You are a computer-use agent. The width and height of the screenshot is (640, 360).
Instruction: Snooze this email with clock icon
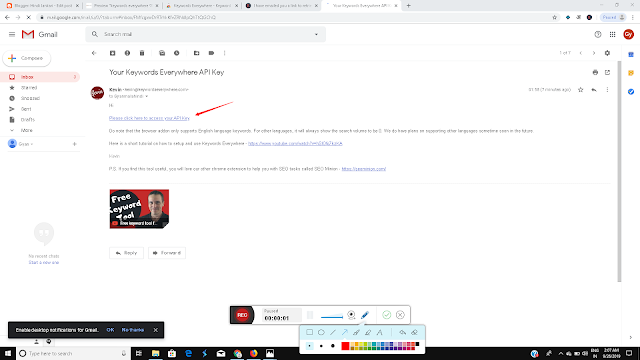(x=177, y=53)
